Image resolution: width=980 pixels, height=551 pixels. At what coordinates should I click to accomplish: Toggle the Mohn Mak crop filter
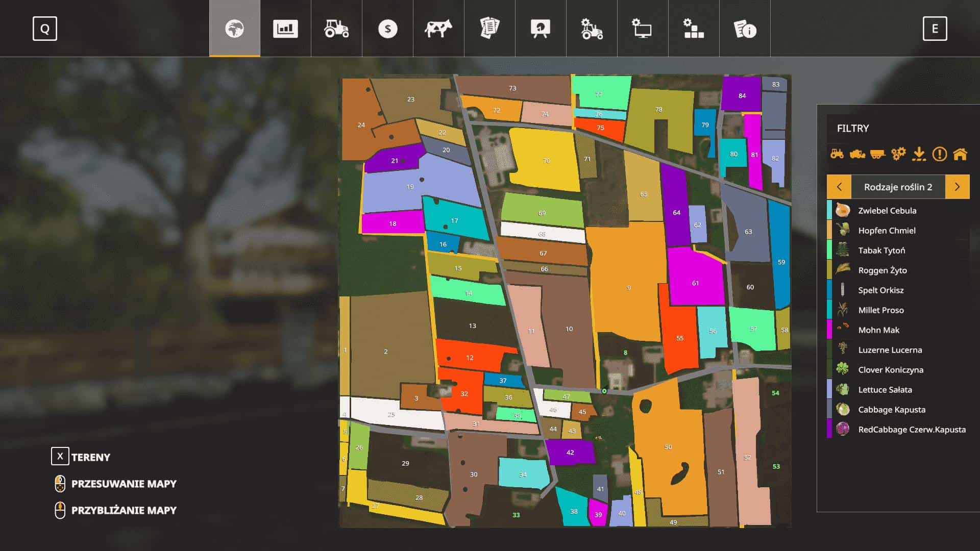pos(878,330)
